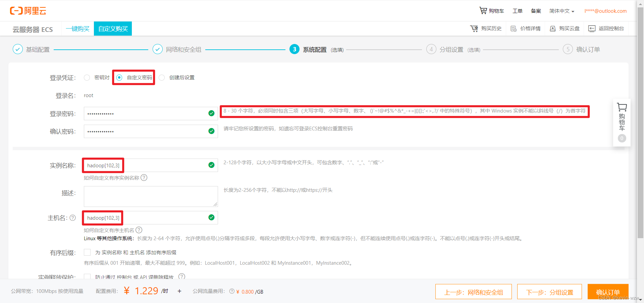644x303 pixels.
Task: Switch to one-click purchase tab
Action: (x=77, y=29)
